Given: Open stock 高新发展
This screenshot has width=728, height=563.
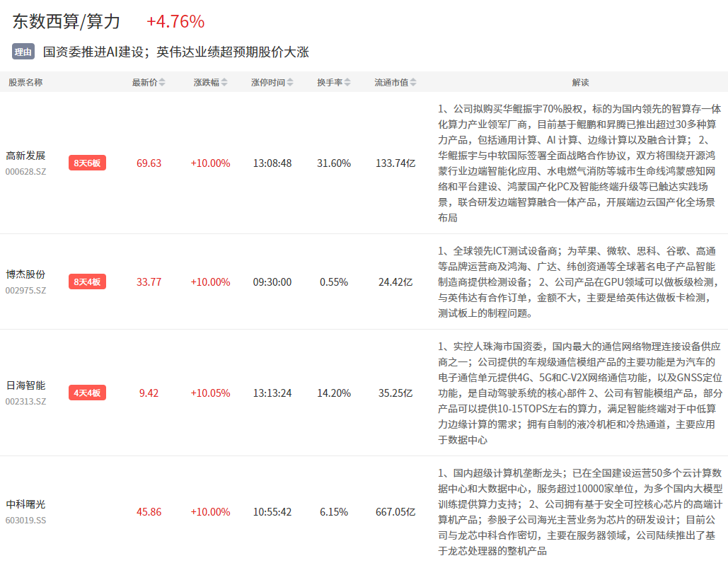Looking at the screenshot, I should 25,156.
